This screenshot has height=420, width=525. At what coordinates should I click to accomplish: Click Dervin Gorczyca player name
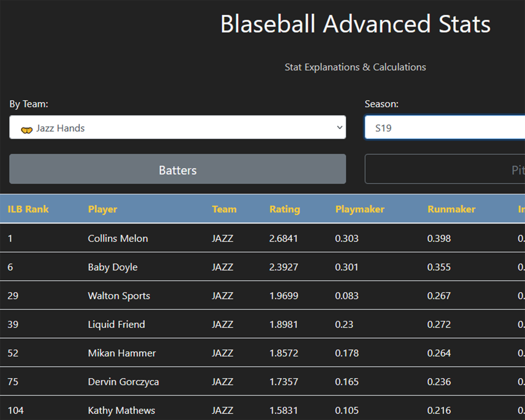point(123,382)
